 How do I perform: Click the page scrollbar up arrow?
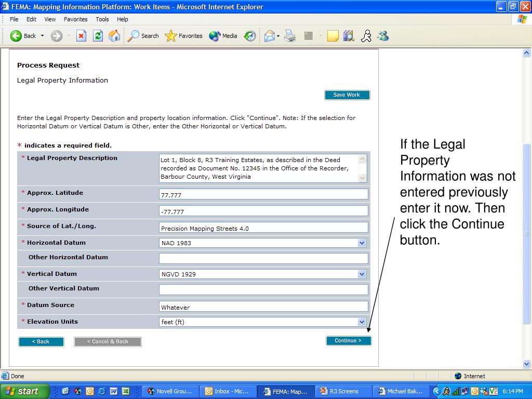(x=527, y=52)
